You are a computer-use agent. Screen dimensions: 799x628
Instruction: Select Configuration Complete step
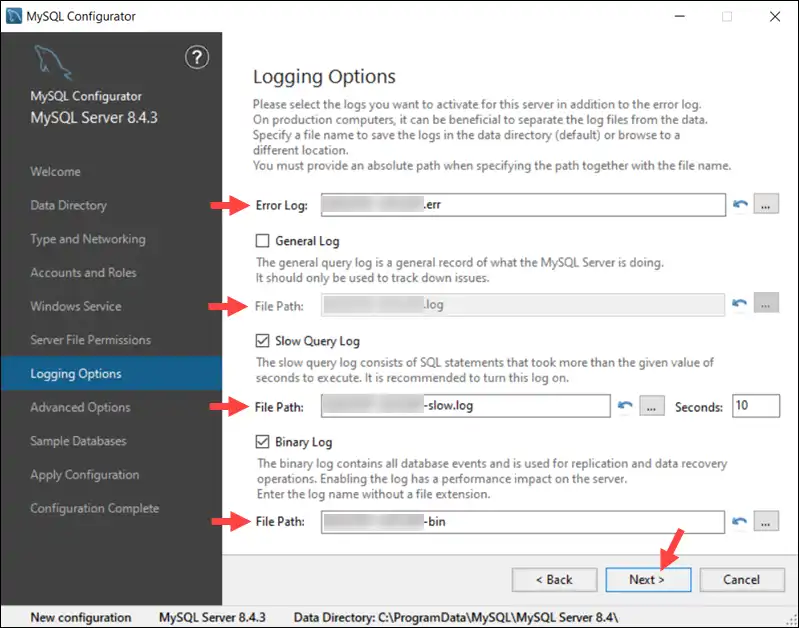pyautogui.click(x=94, y=508)
